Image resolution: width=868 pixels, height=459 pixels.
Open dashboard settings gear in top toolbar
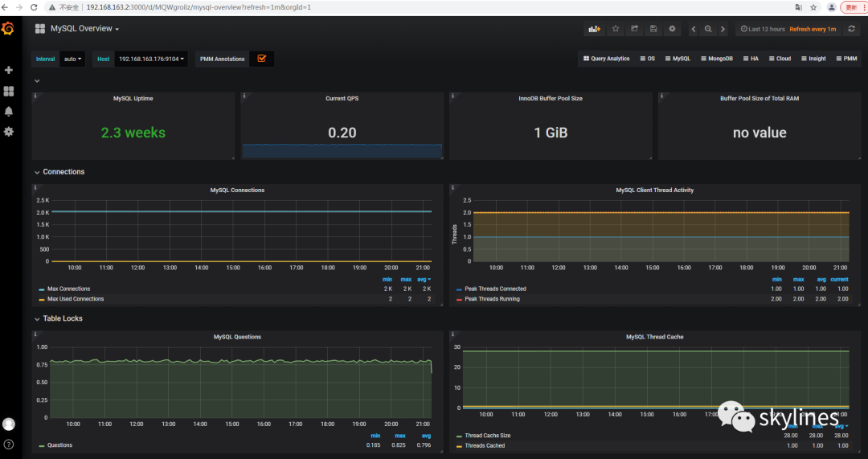click(x=672, y=29)
